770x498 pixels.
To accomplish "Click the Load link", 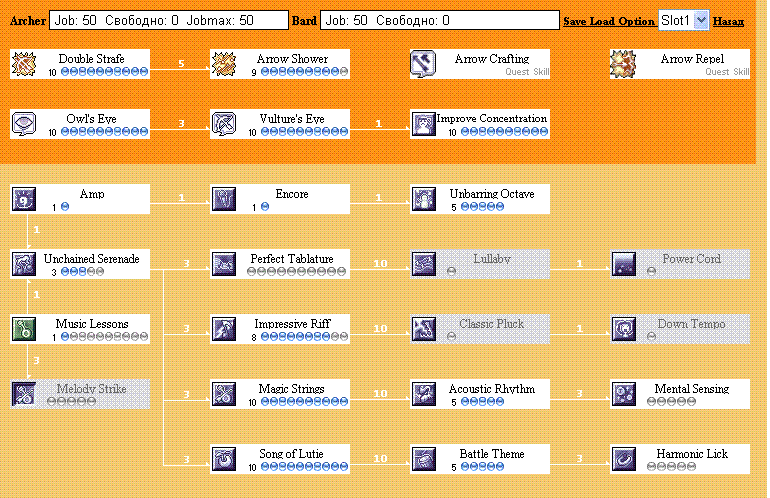I will pos(603,21).
